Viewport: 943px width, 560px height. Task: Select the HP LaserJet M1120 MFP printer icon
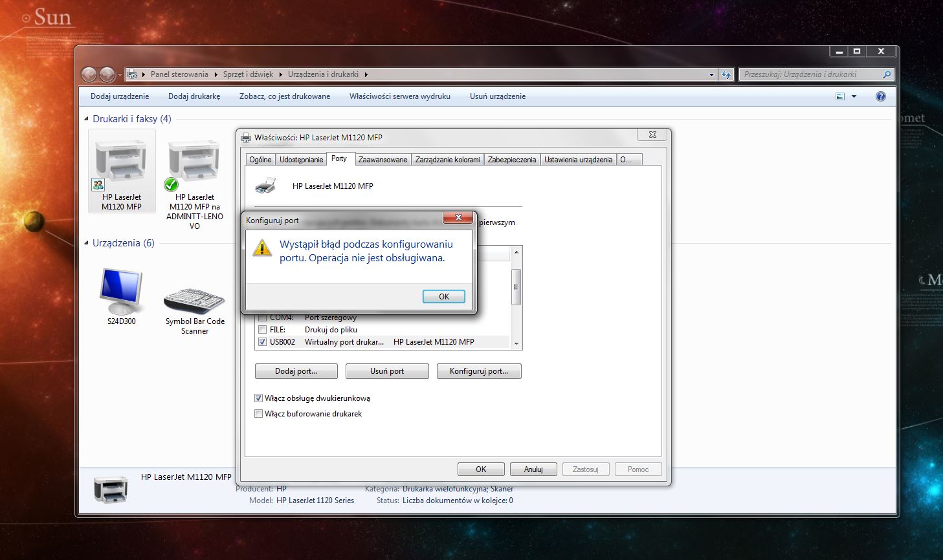tap(122, 171)
